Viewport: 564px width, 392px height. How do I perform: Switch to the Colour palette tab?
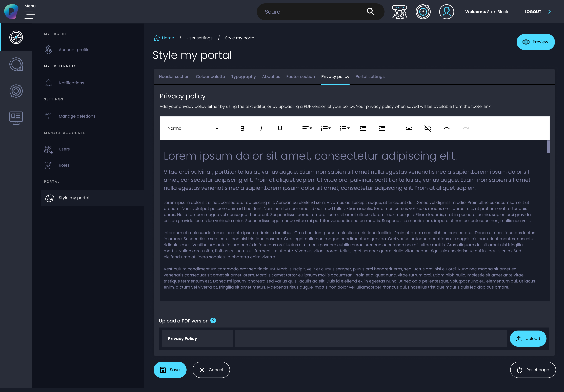tap(210, 77)
